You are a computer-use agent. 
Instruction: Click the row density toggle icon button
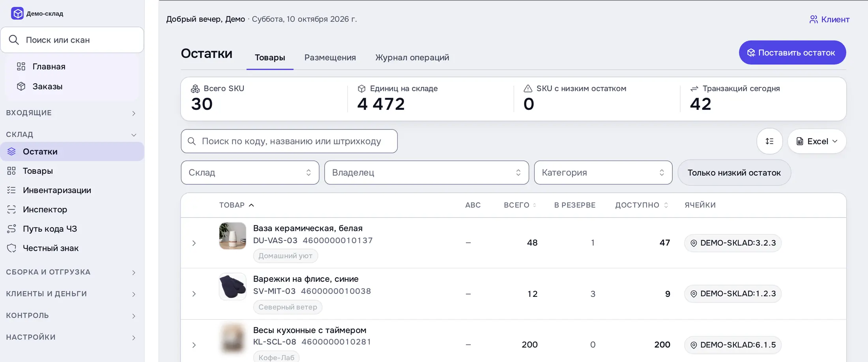pos(769,141)
